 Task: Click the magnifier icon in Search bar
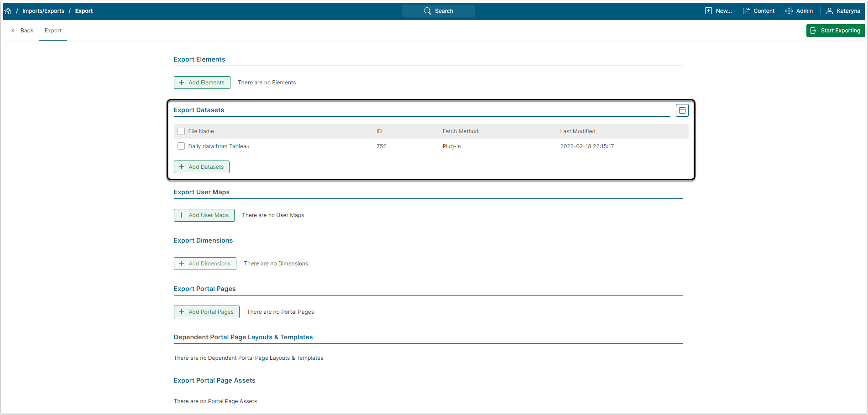click(x=427, y=11)
